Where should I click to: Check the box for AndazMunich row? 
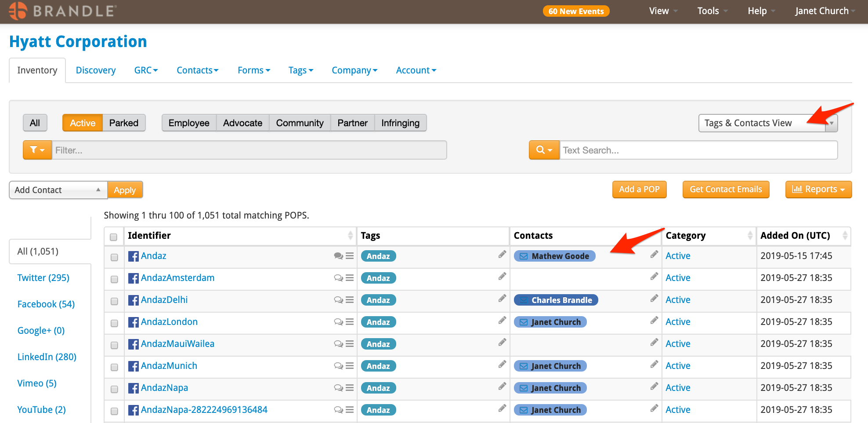(x=114, y=367)
